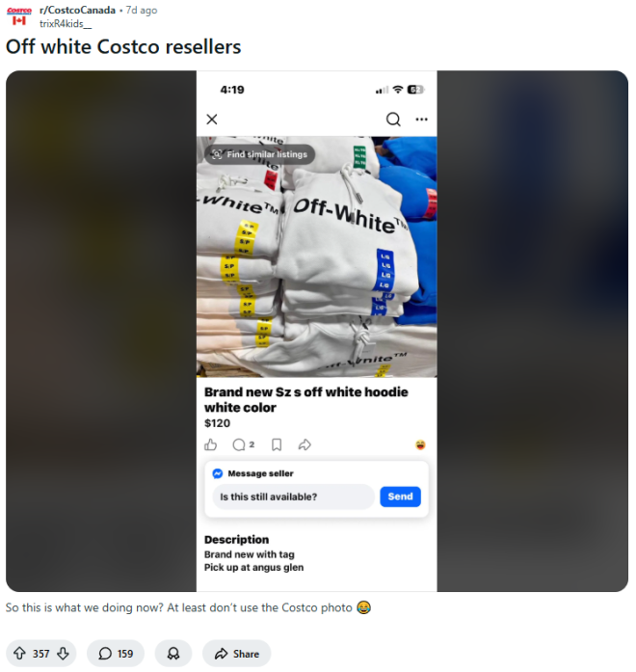Save listing with the bookmark icon
Viewport: 636px width, 672px height.
(277, 444)
